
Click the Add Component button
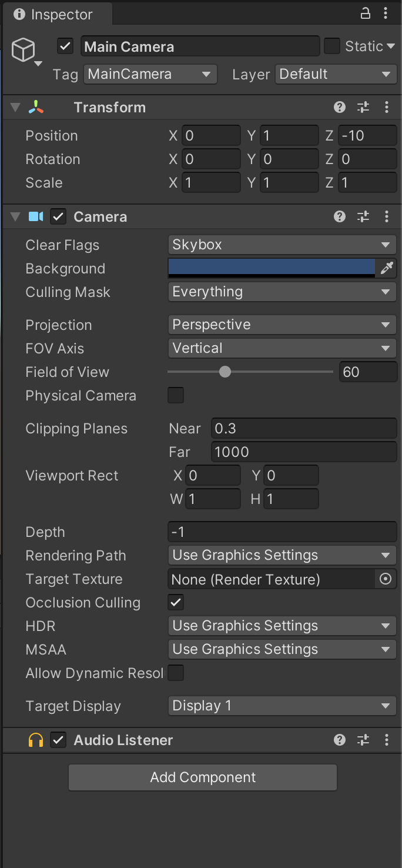(203, 777)
